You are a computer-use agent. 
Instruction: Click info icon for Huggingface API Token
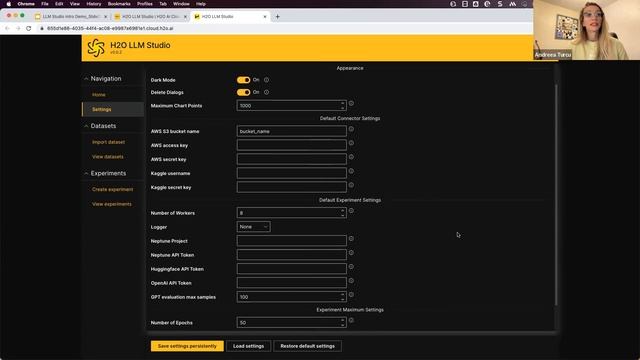(x=351, y=267)
